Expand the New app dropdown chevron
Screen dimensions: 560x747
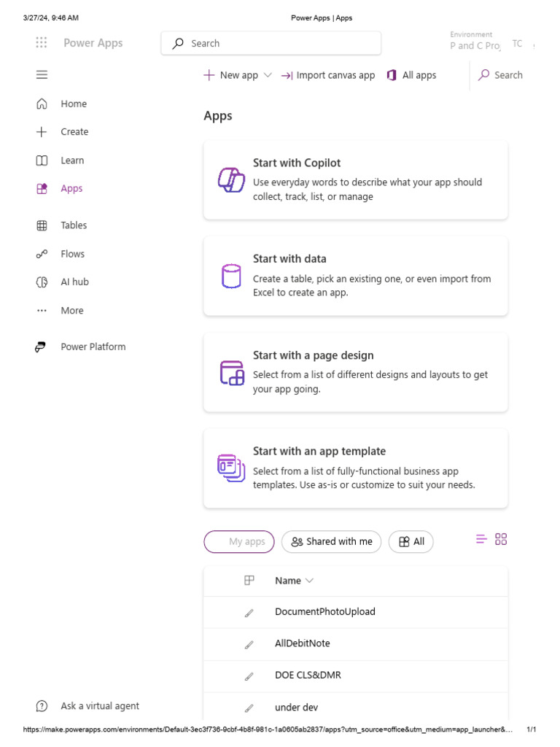(x=268, y=75)
